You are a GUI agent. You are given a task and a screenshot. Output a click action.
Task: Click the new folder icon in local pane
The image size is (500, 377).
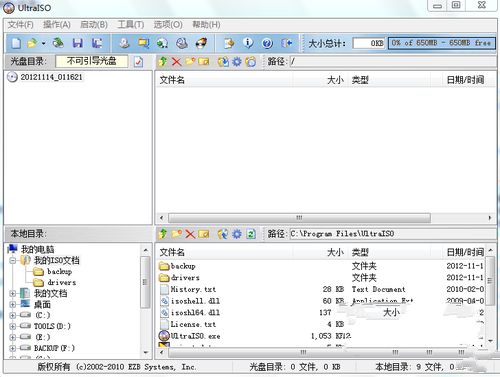177,234
